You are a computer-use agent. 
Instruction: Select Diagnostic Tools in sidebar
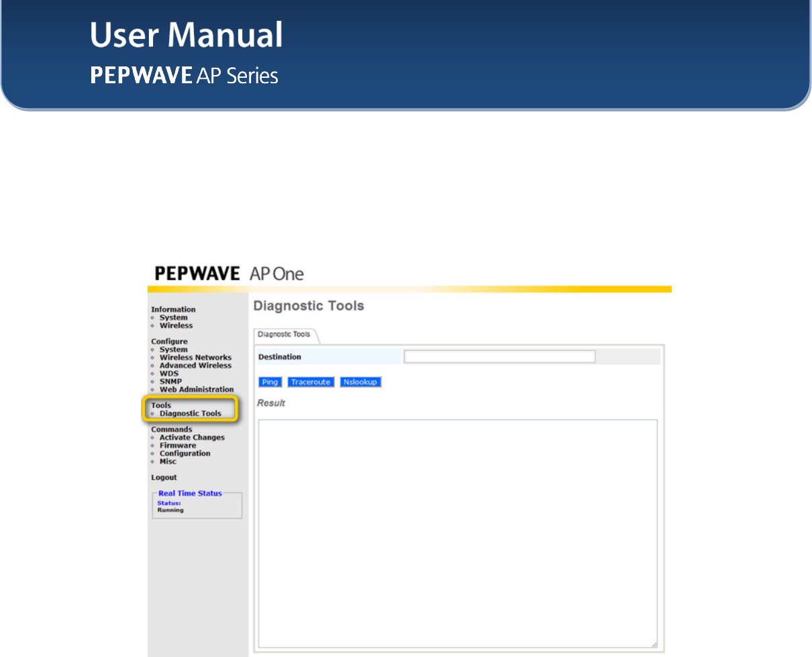(190, 414)
